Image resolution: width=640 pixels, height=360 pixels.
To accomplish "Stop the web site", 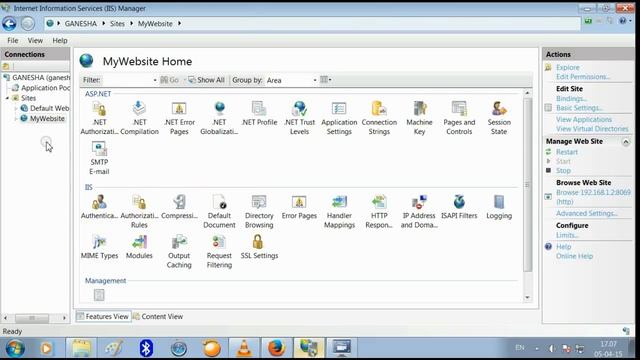I will [563, 171].
